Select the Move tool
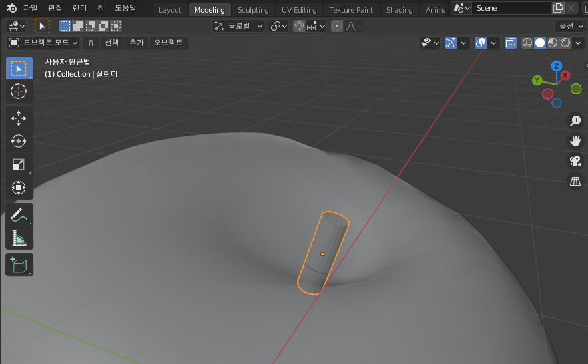 [x=19, y=118]
